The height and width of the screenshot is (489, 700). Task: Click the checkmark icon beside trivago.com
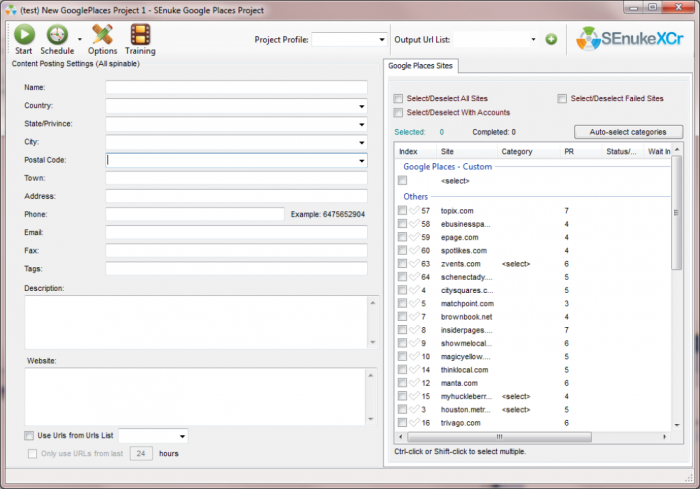tap(414, 422)
